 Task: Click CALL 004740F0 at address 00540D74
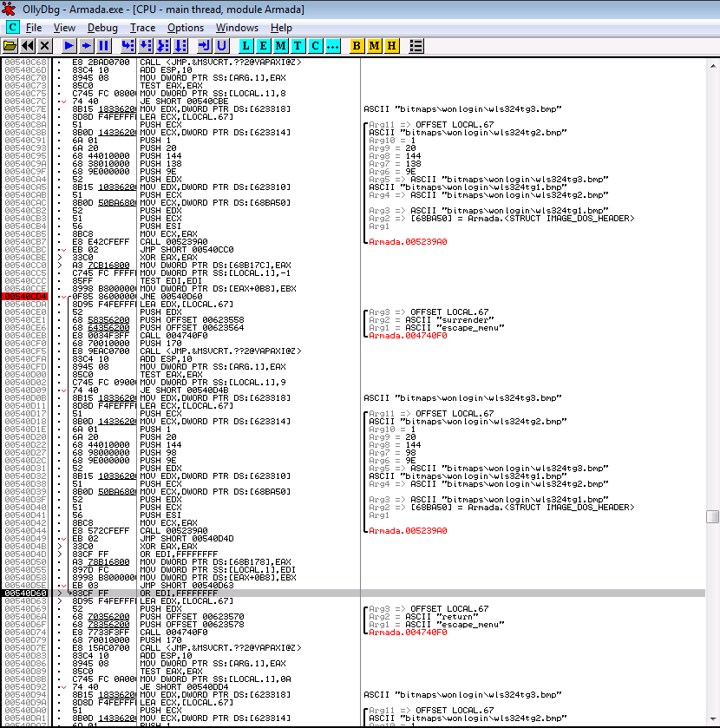point(173,632)
